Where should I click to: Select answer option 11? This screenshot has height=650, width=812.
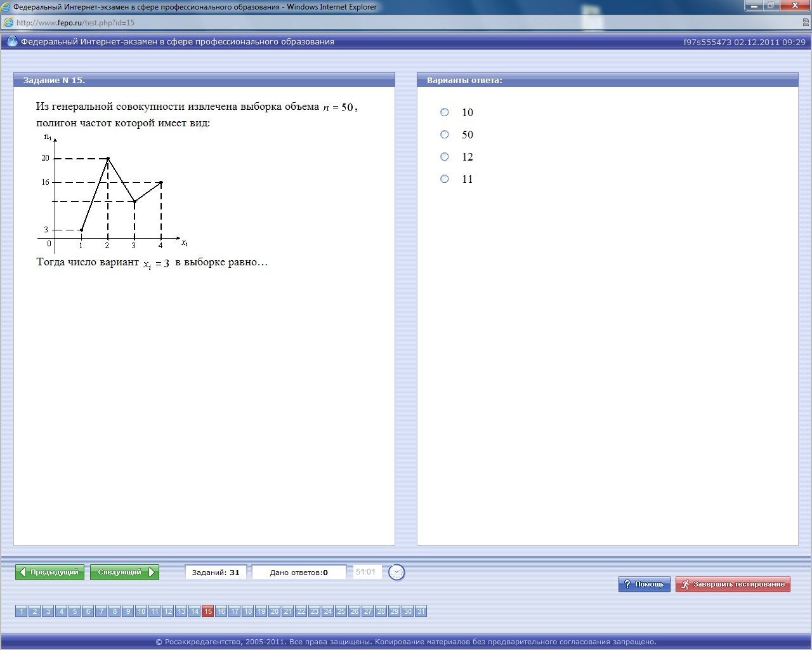[x=445, y=179]
